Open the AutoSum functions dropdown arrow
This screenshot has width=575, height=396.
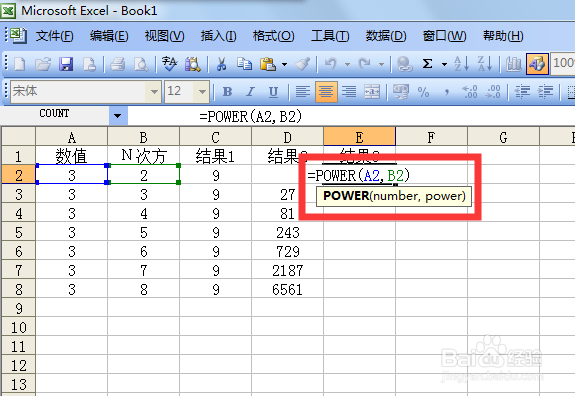point(444,64)
